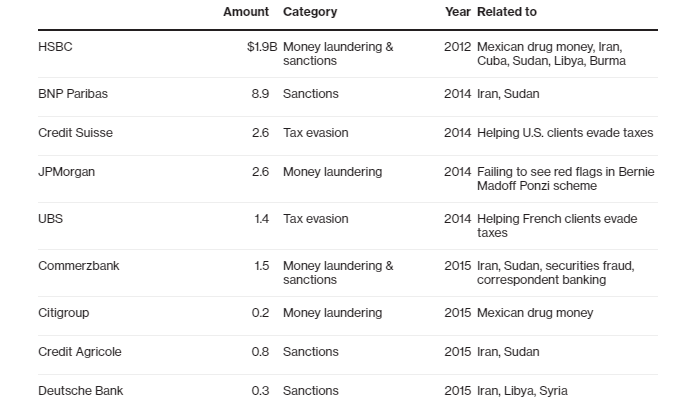Click the $1.9B amount for HSBC
This screenshot has height=407, width=696.
click(x=262, y=47)
